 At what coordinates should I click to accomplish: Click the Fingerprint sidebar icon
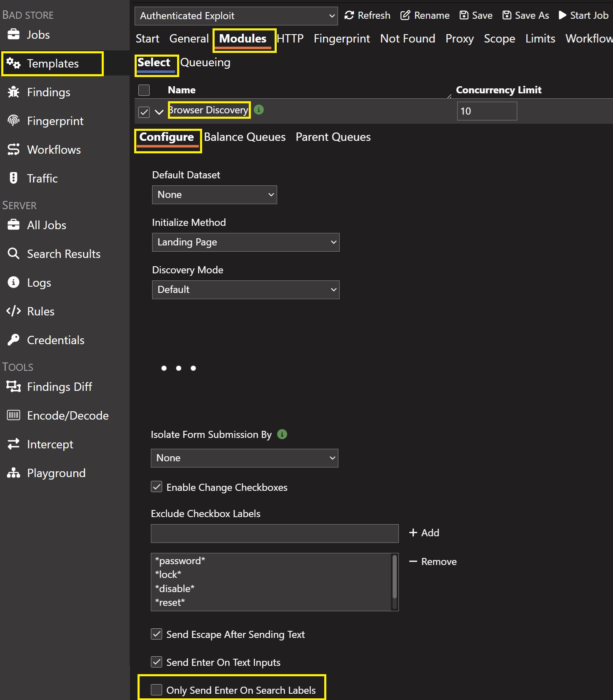[13, 121]
